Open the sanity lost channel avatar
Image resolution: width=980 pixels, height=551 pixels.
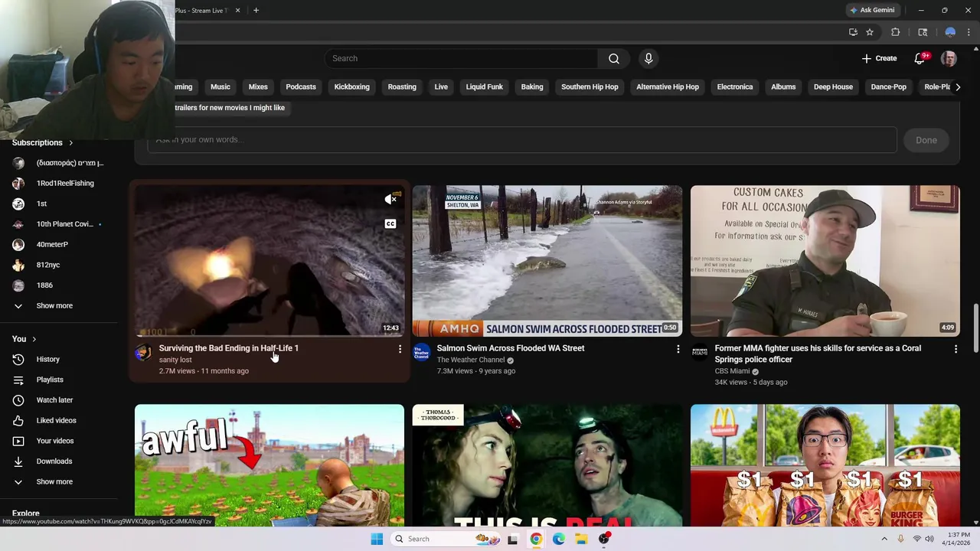(143, 353)
